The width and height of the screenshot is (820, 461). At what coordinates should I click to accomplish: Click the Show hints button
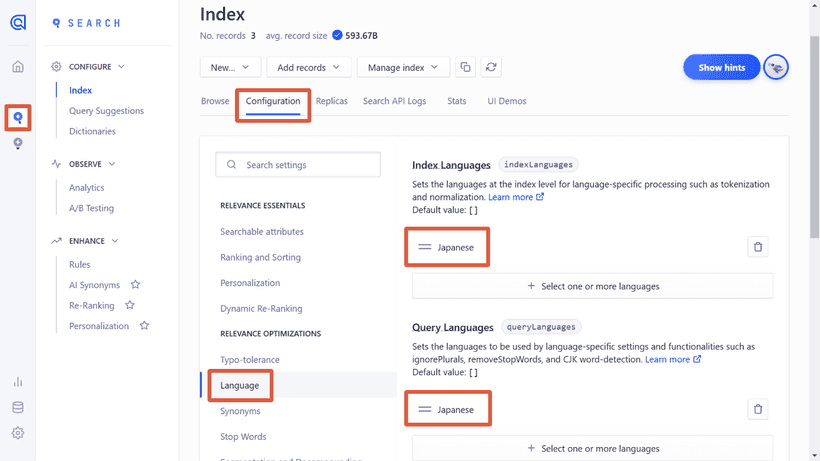pyautogui.click(x=722, y=67)
